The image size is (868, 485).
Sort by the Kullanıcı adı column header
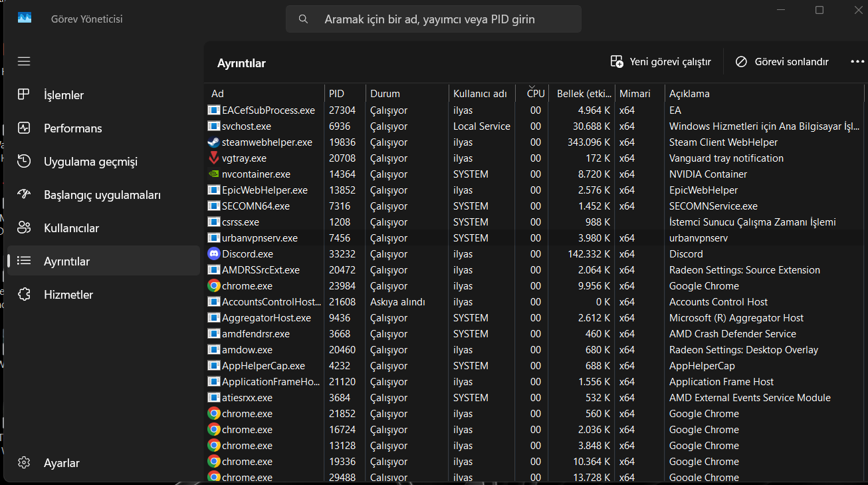(x=481, y=94)
